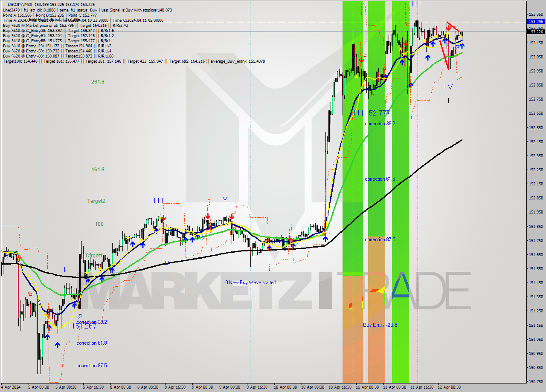This screenshot has width=546, height=392.
Task: Click the 153.350 price axis label
Action: tap(536, 14)
